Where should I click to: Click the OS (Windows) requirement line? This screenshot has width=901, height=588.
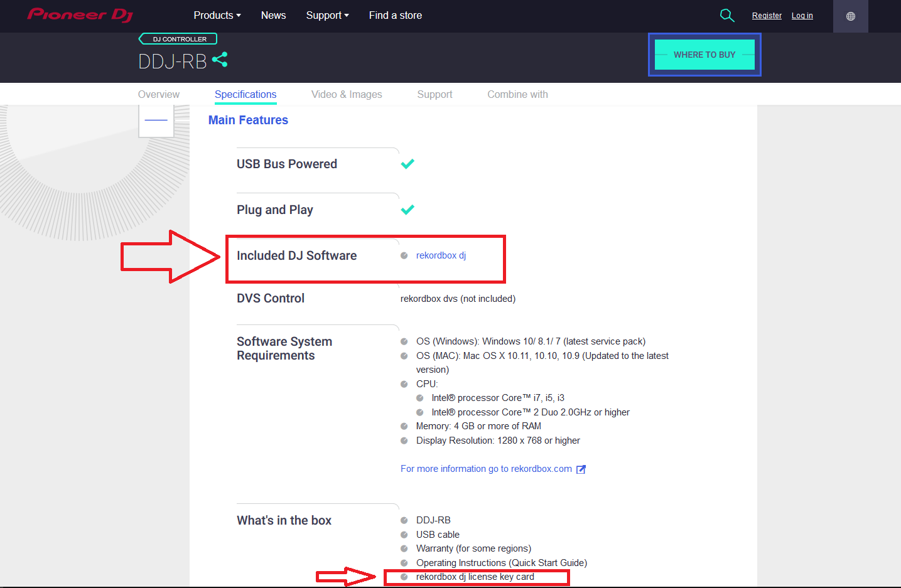531,341
